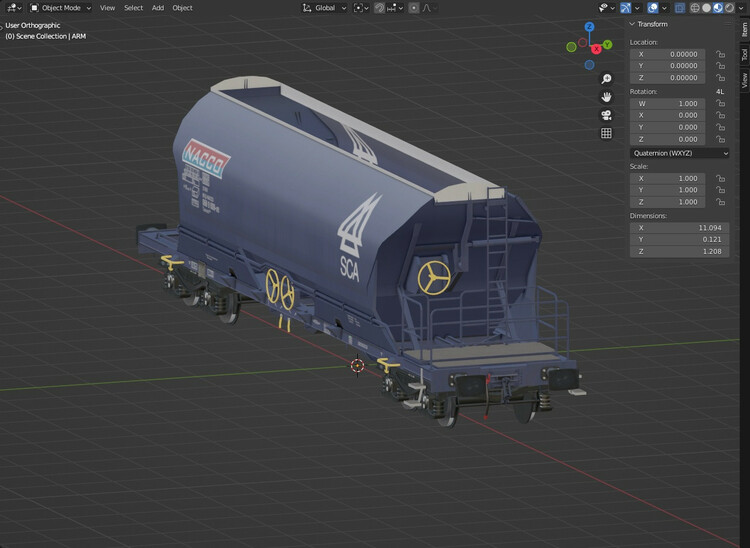Open the snapping options dropdown
This screenshot has height=548, width=750.
[395, 8]
